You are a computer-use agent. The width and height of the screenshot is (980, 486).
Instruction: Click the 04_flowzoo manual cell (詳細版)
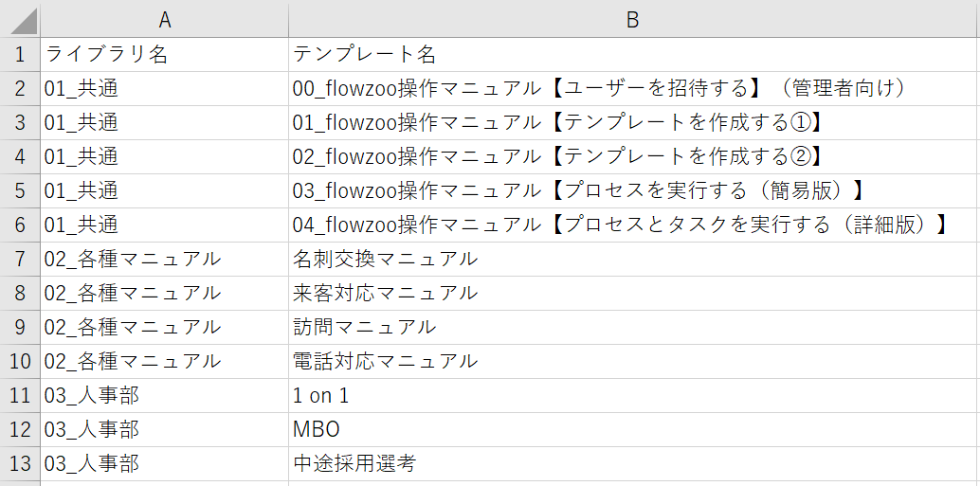pyautogui.click(x=621, y=225)
